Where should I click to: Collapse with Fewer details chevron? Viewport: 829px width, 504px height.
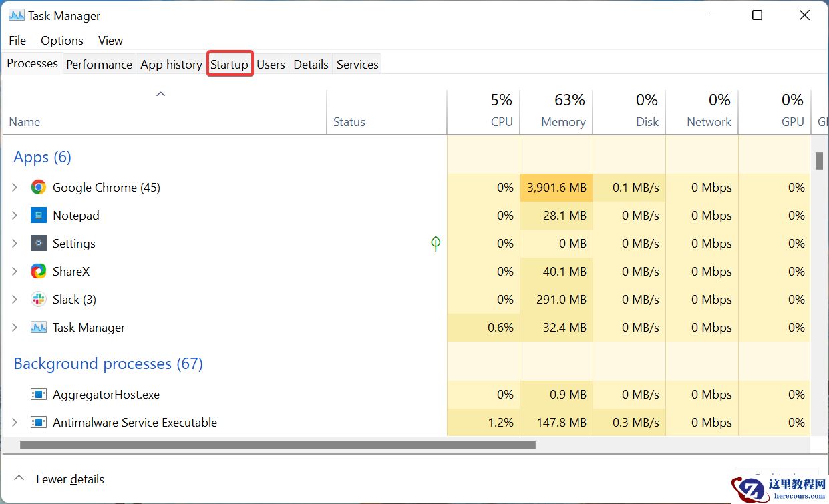click(x=19, y=479)
